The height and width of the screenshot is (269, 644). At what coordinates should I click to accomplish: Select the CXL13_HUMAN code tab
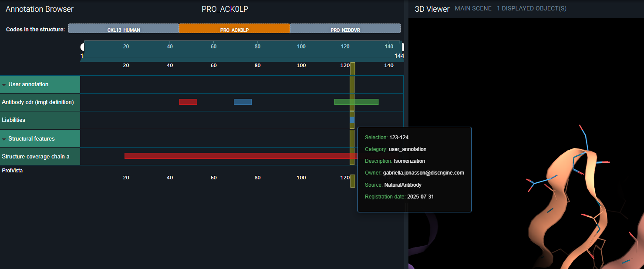124,29
